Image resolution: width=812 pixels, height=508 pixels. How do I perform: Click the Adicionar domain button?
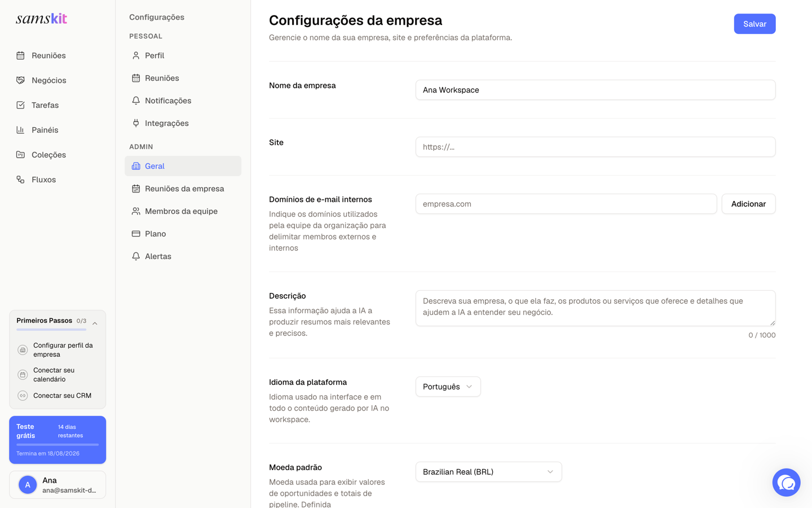click(748, 204)
